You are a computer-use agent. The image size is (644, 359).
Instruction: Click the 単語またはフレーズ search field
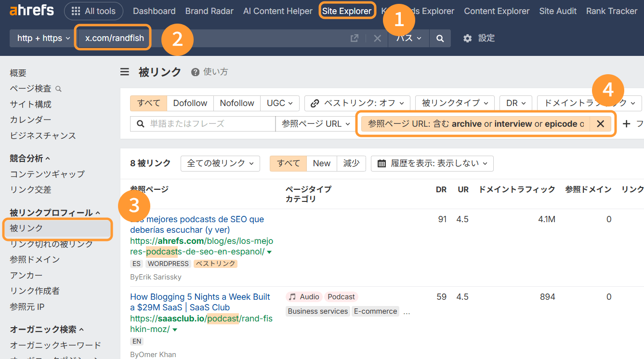202,124
